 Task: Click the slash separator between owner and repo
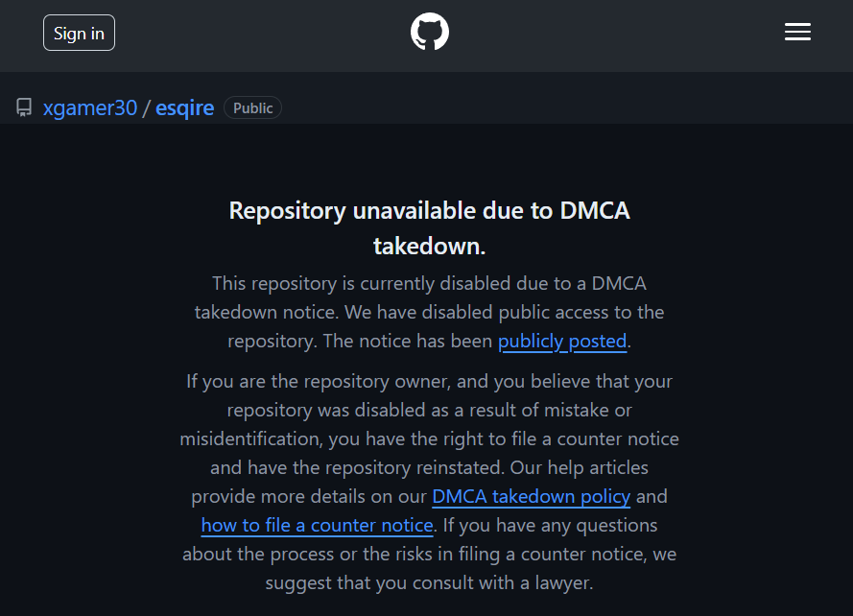coord(146,107)
